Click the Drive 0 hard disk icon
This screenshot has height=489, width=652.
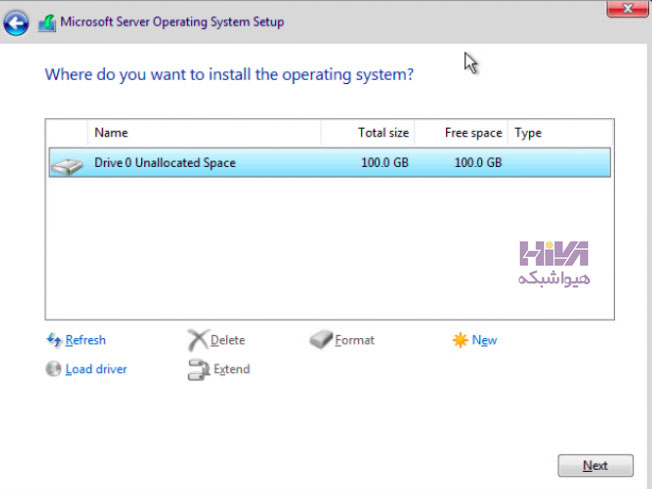[x=67, y=166]
